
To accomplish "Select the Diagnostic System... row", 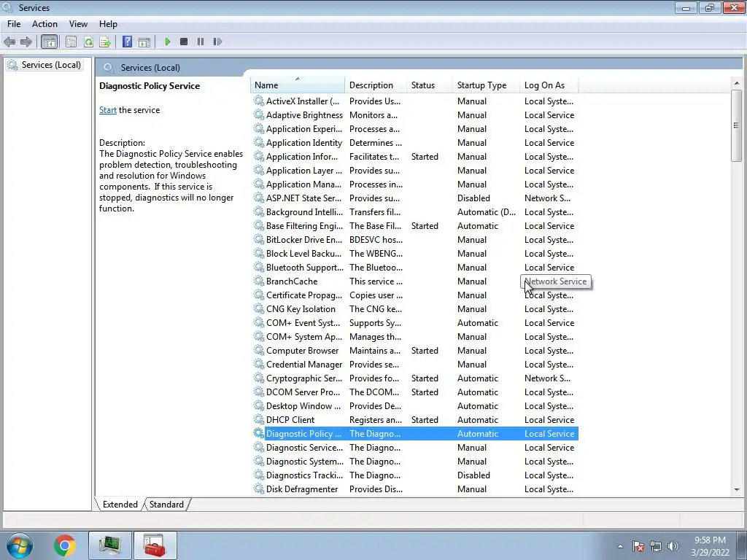I will [x=414, y=461].
